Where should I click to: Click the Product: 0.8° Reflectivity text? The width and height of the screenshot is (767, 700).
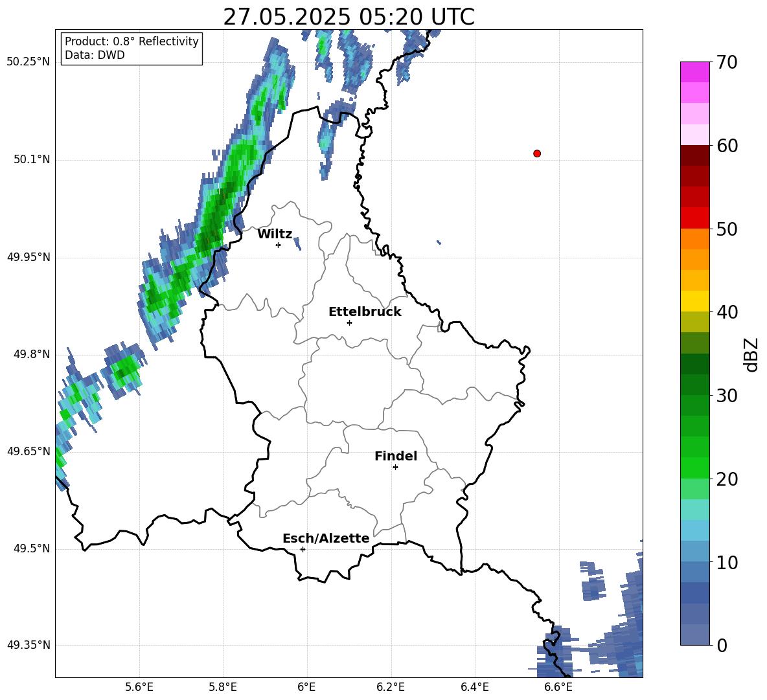(132, 41)
